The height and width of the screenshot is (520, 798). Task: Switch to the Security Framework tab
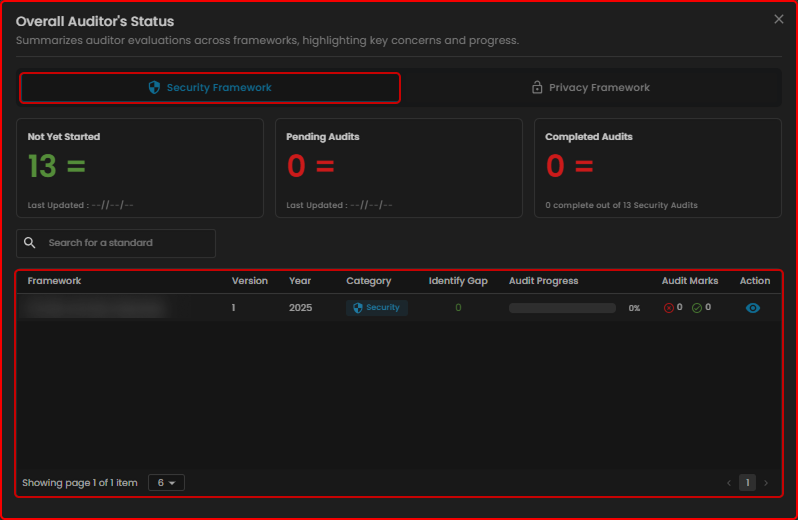tap(210, 88)
